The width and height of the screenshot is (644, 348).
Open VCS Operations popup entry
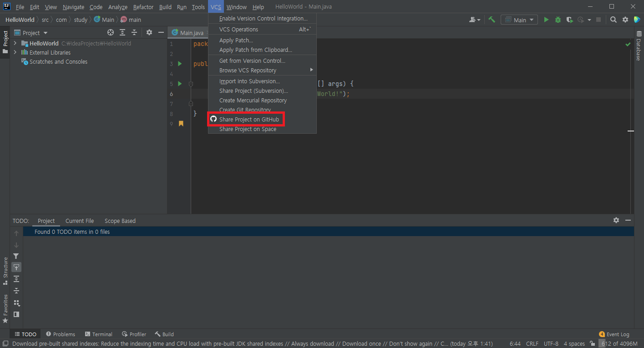(x=262, y=29)
